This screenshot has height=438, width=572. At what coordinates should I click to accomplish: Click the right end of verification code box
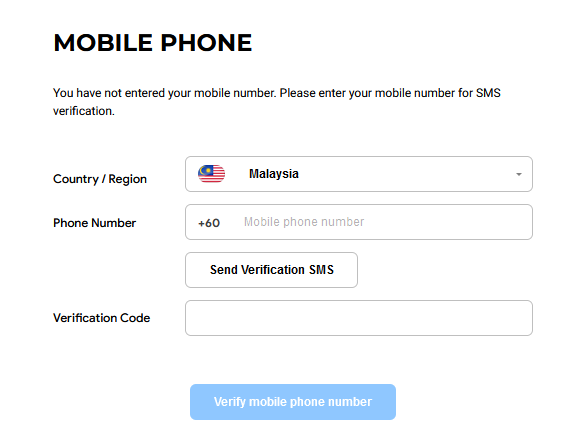pos(511,318)
